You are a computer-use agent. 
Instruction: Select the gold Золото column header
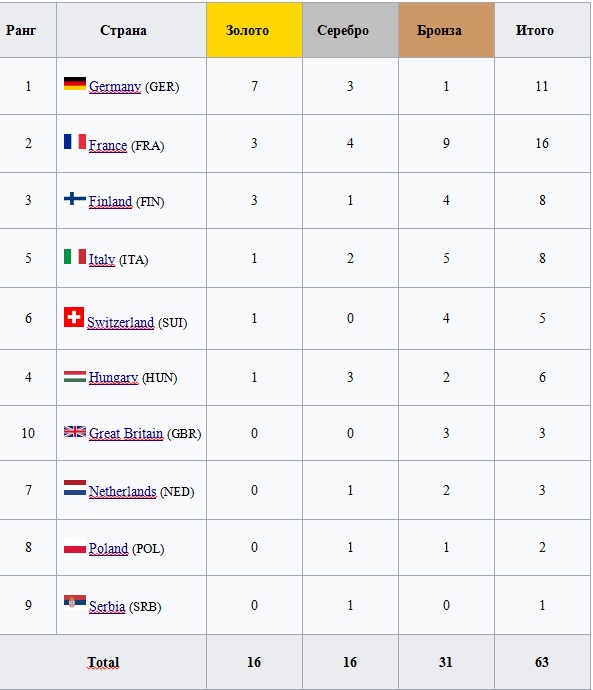point(254,30)
